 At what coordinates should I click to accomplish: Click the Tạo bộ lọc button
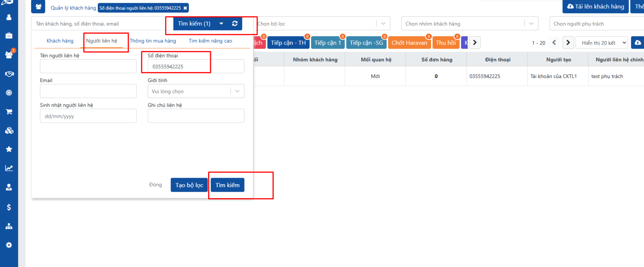point(189,185)
